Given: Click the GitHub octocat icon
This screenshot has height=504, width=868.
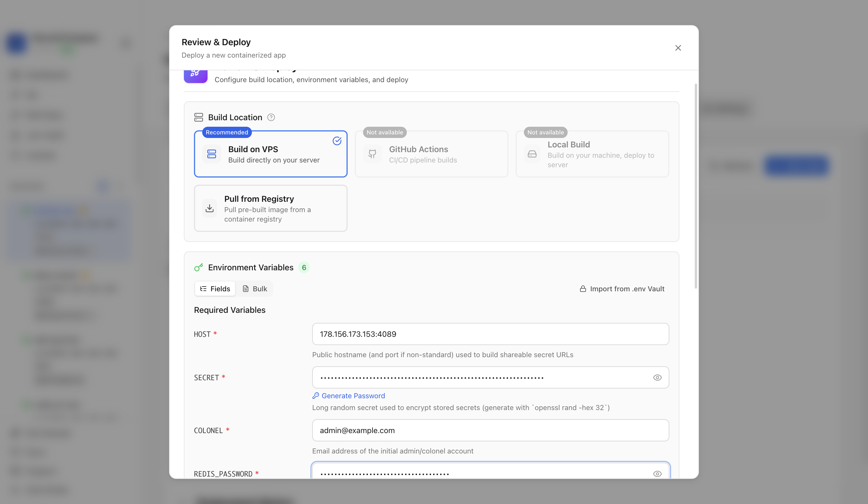Looking at the screenshot, I should coord(372,154).
